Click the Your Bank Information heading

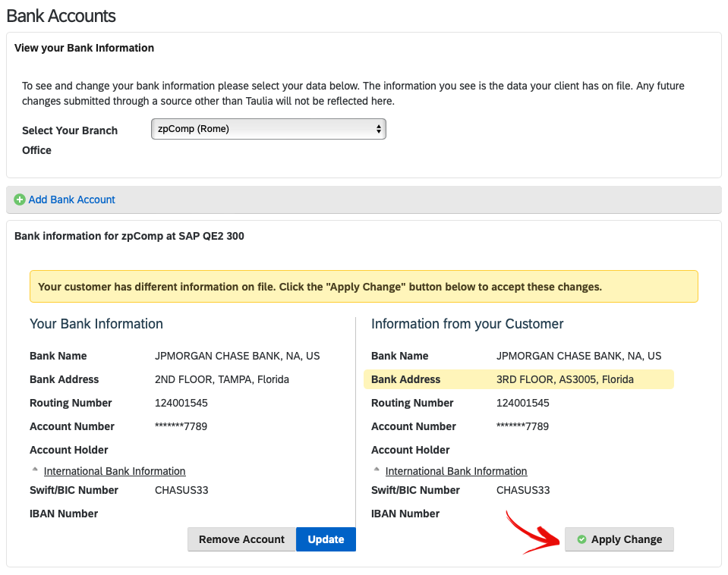tap(96, 323)
